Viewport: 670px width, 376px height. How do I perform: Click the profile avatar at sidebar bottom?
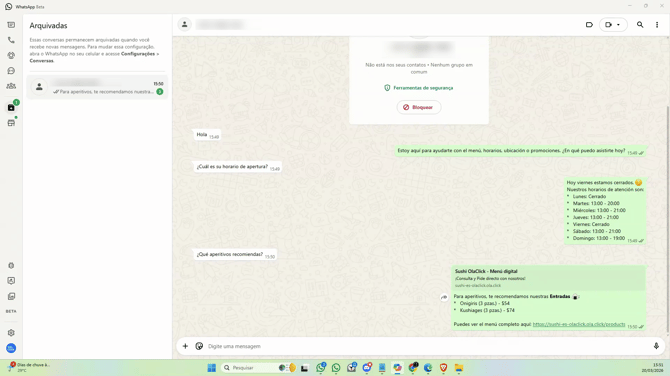[11, 348]
